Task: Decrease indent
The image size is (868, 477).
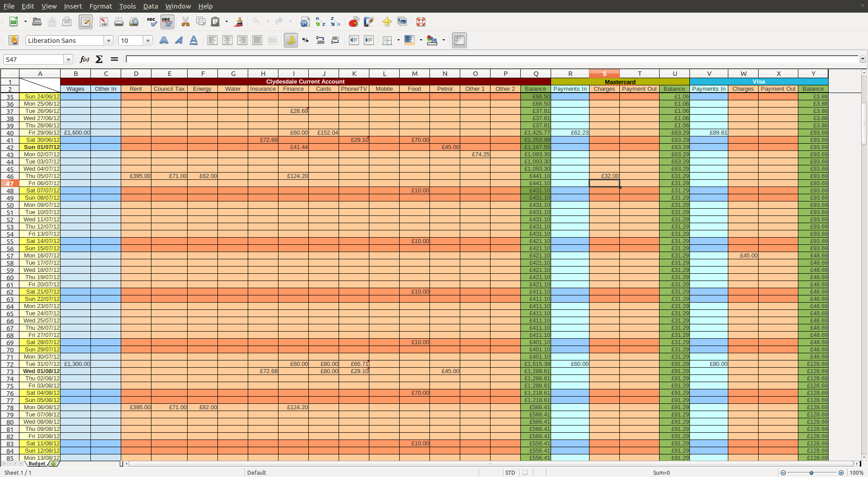Action: (x=354, y=40)
